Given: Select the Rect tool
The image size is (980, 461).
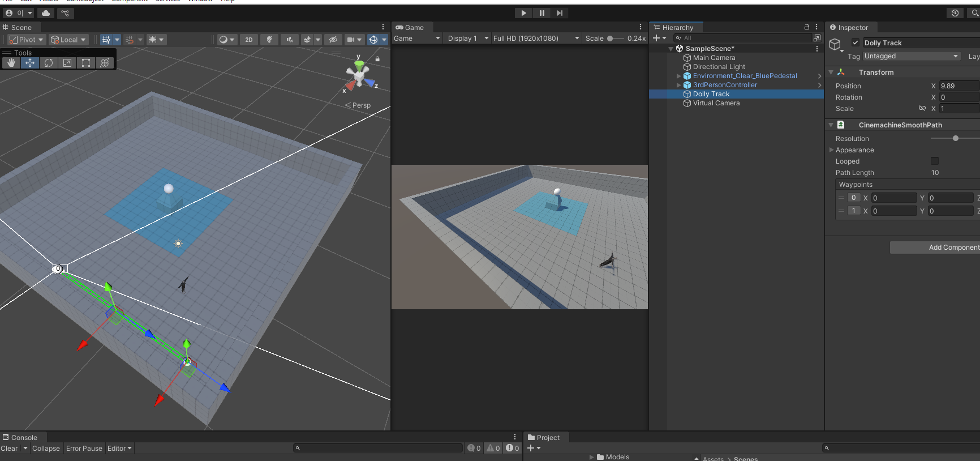Looking at the screenshot, I should point(86,63).
